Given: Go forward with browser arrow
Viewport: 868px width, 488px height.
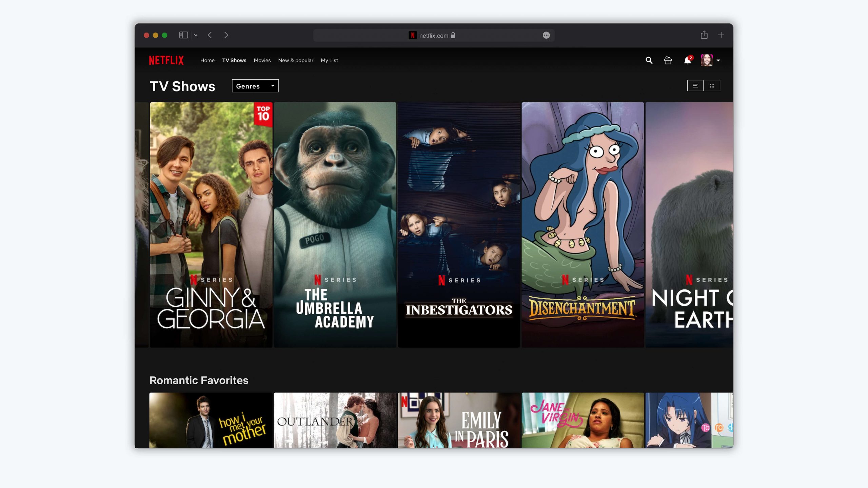Looking at the screenshot, I should (x=226, y=35).
